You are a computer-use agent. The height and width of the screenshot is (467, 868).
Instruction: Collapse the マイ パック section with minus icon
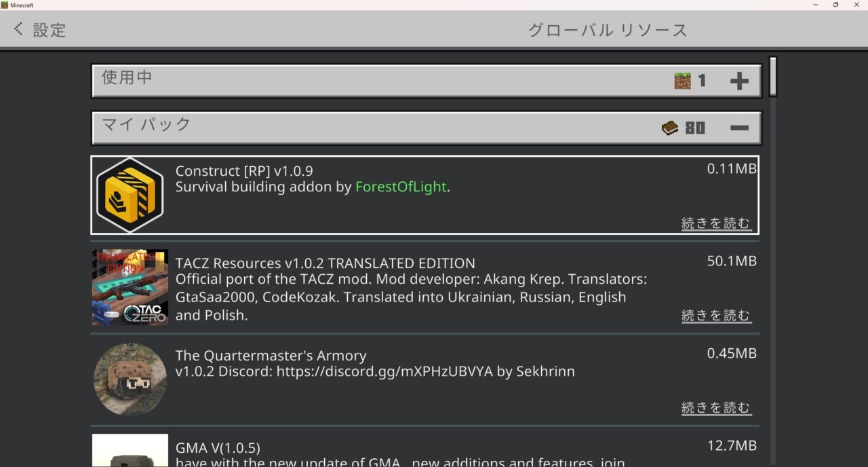pyautogui.click(x=739, y=128)
